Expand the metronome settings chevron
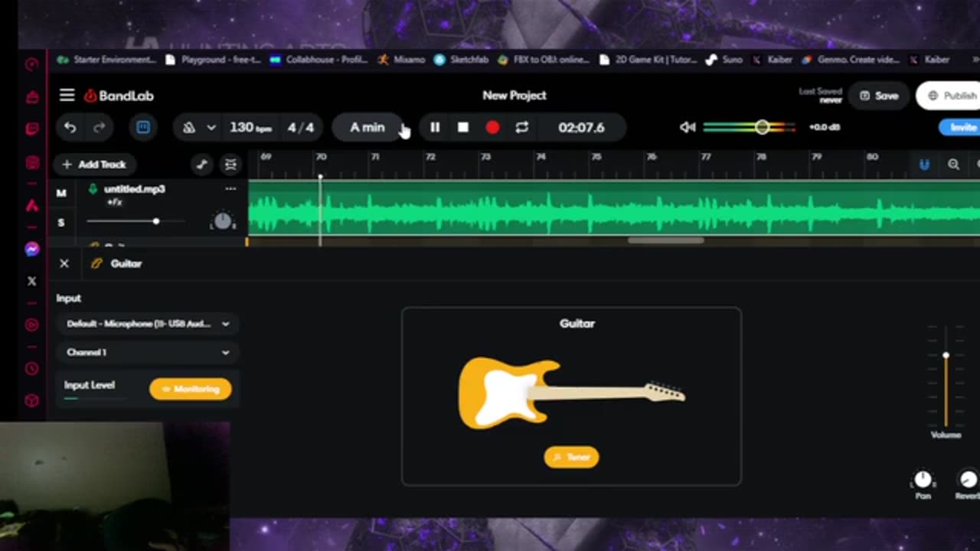This screenshot has width=980, height=551. 211,128
